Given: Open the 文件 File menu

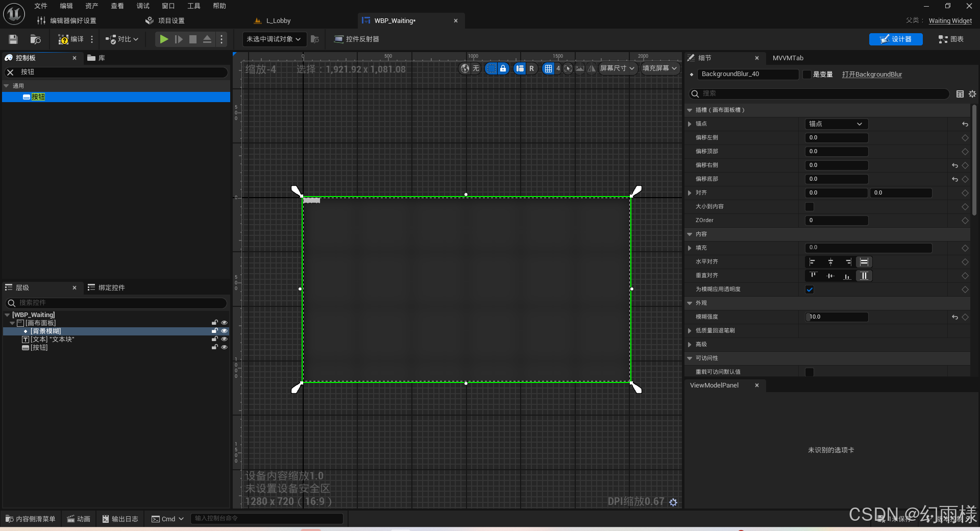Looking at the screenshot, I should click(41, 6).
